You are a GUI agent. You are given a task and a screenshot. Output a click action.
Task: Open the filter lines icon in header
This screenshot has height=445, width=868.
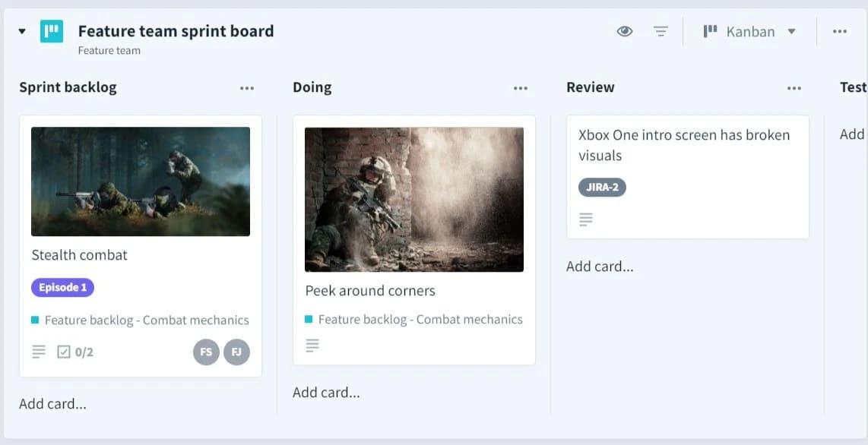click(661, 31)
